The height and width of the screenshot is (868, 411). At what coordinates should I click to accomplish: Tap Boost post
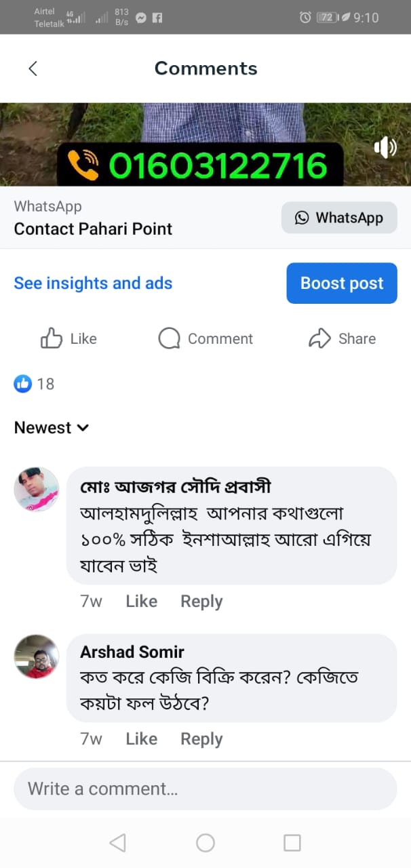coord(341,283)
